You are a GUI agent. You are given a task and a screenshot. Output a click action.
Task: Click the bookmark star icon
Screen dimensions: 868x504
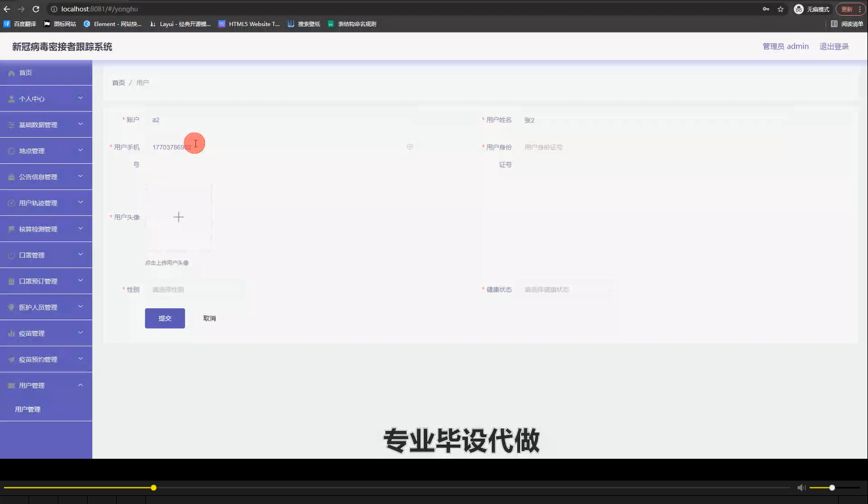click(x=780, y=9)
